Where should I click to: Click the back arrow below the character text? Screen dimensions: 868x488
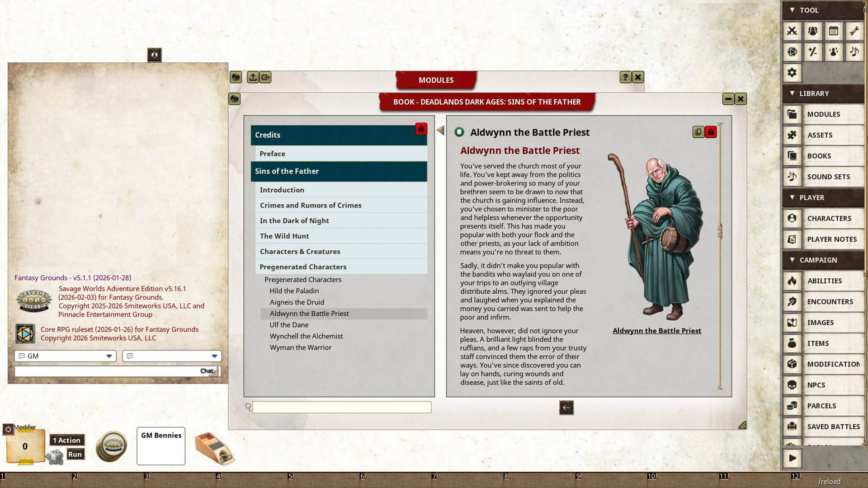(x=566, y=408)
